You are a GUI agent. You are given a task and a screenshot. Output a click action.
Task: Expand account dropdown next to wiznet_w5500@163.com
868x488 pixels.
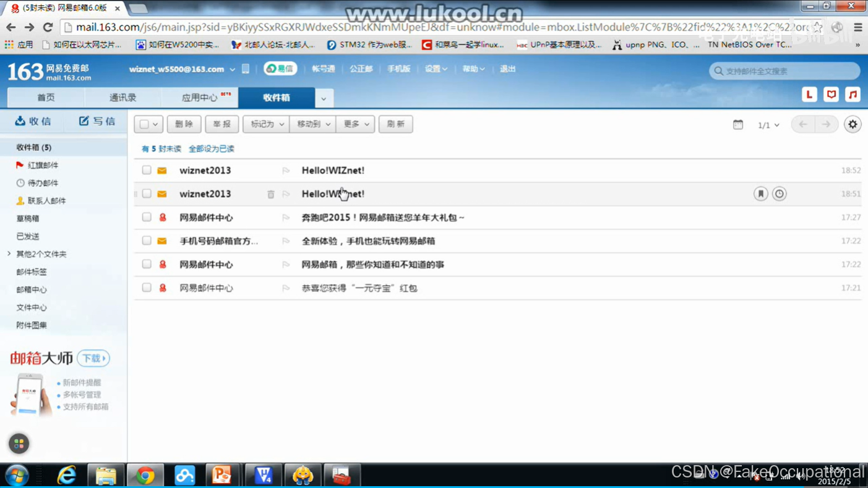[232, 69]
